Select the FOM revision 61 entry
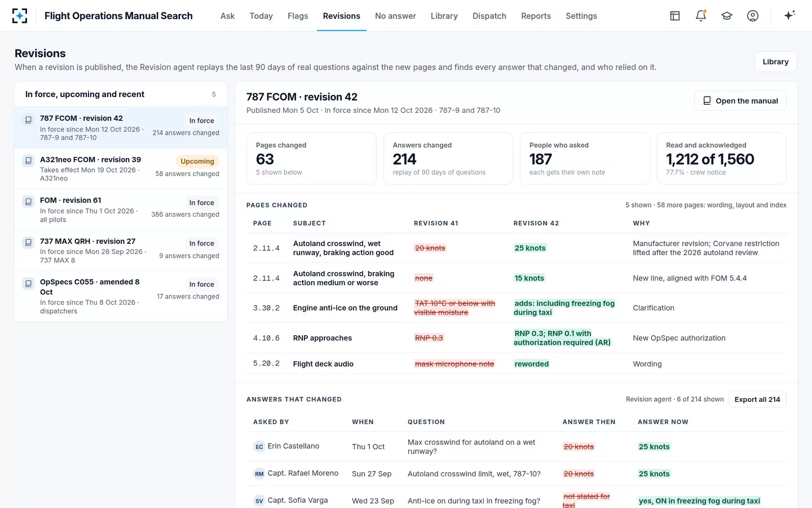The height and width of the screenshot is (508, 812). click(121, 209)
